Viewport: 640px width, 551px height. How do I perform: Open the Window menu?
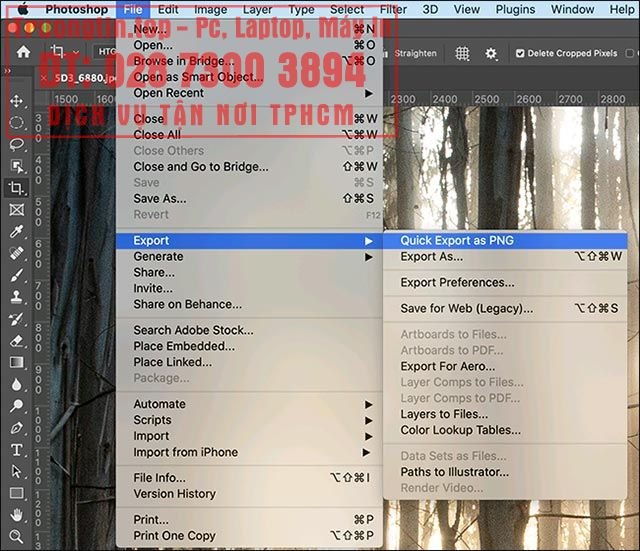click(573, 9)
